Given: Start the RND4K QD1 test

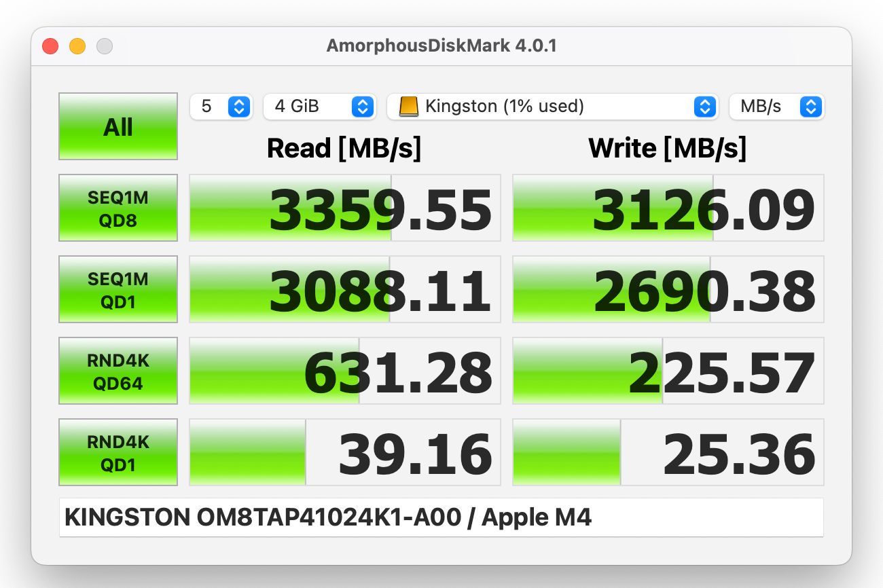Looking at the screenshot, I should pyautogui.click(x=118, y=452).
